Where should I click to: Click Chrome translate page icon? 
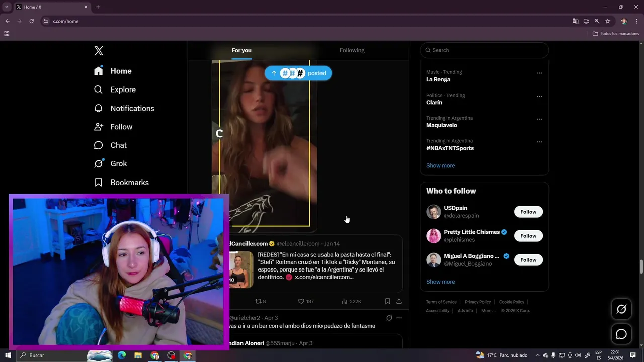(575, 21)
